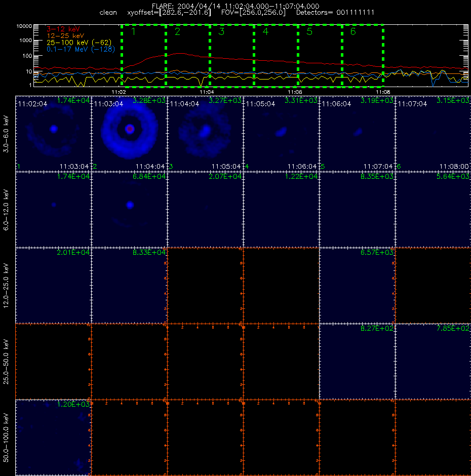Click the 11:06 time axis tick label
This screenshot has width=471, height=476.
295,92
